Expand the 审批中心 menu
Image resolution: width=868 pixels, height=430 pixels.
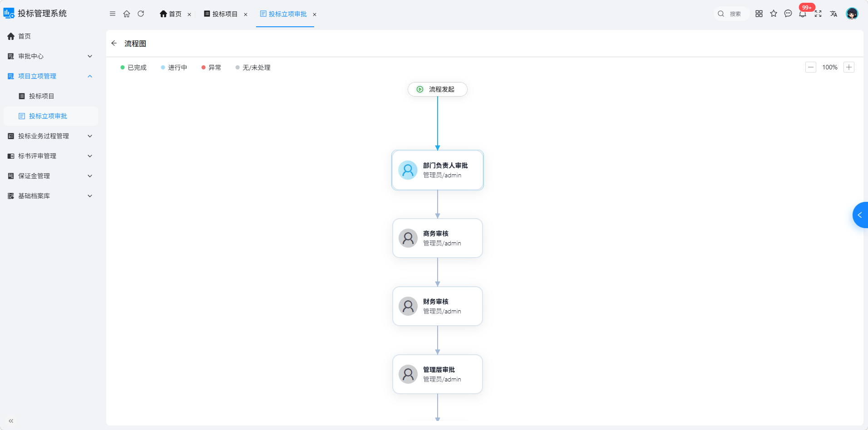pyautogui.click(x=50, y=56)
